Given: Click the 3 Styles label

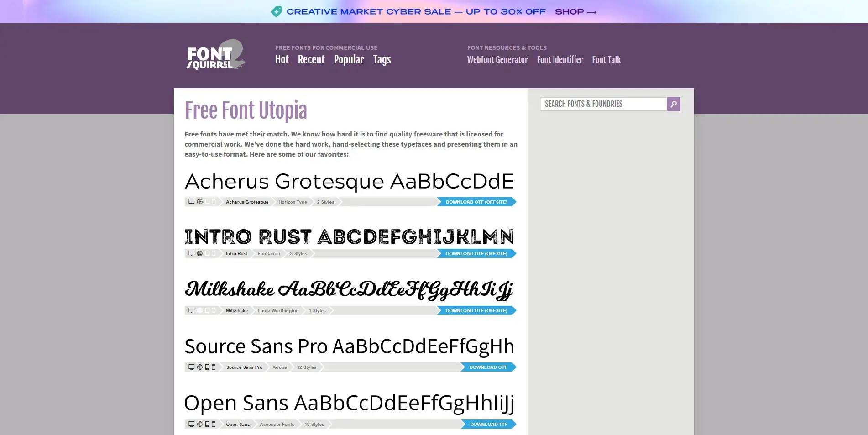Looking at the screenshot, I should point(298,253).
